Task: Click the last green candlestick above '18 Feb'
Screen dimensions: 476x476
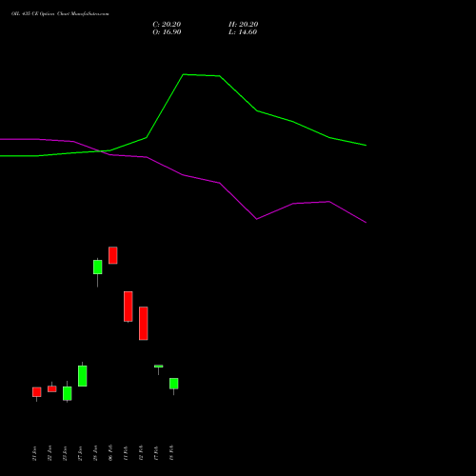Action: coord(174,384)
